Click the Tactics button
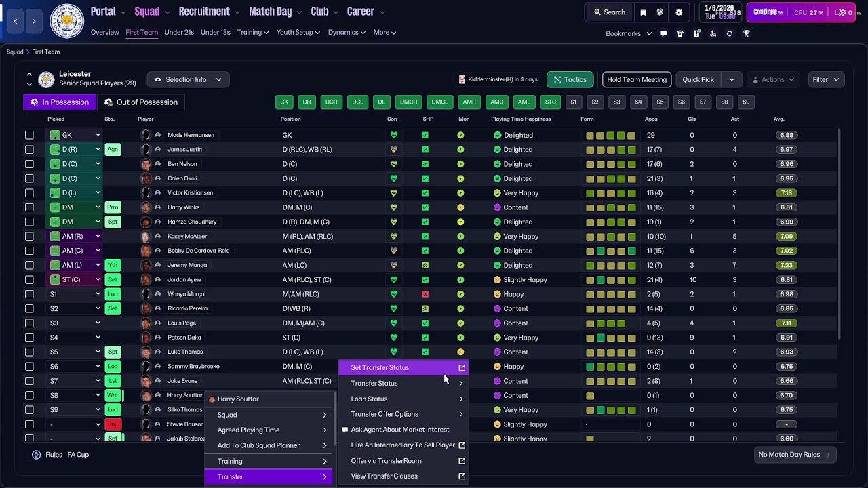 (570, 79)
